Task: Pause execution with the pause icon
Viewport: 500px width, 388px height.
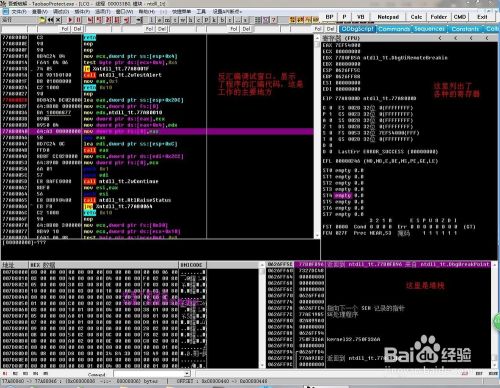Action: click(x=79, y=20)
